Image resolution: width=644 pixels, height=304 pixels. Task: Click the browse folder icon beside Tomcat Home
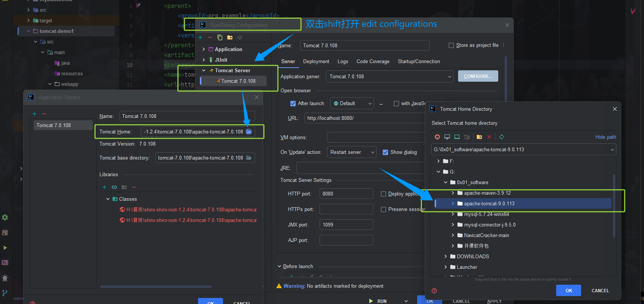point(249,132)
